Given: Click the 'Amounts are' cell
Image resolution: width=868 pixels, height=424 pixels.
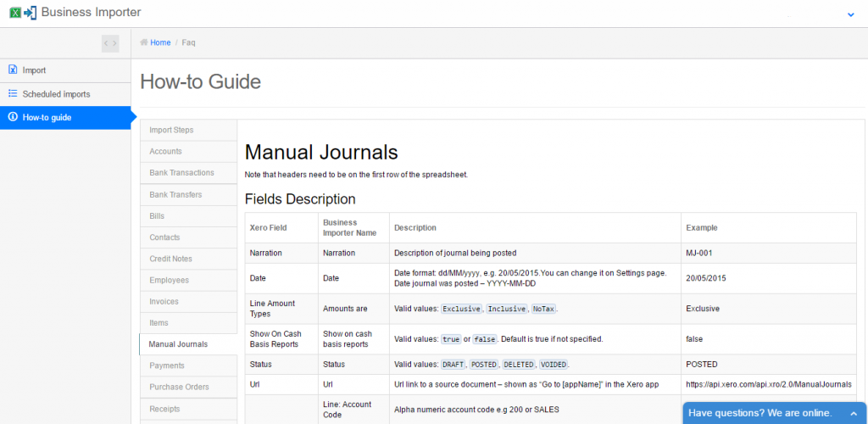Looking at the screenshot, I should click(353, 309).
